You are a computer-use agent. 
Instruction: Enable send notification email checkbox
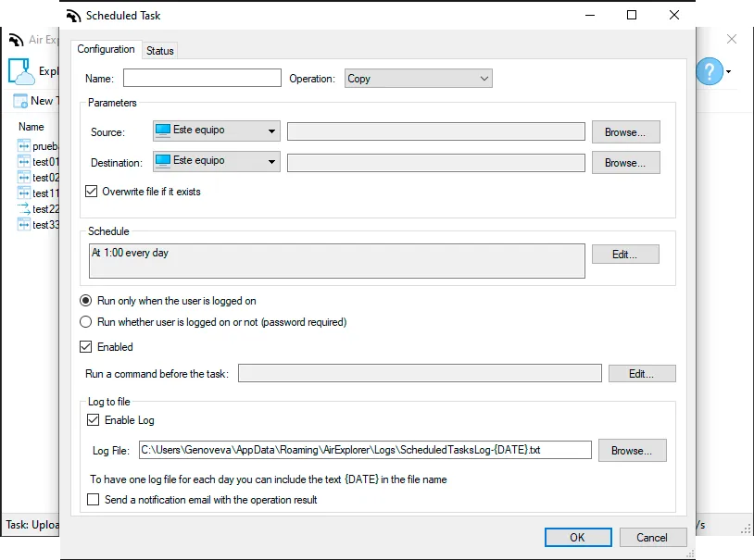pyautogui.click(x=94, y=500)
